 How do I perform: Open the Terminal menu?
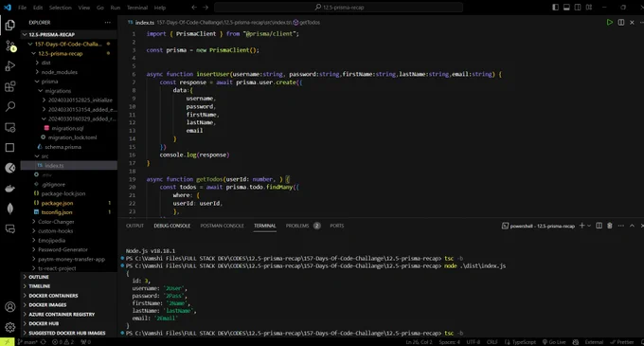(x=137, y=8)
